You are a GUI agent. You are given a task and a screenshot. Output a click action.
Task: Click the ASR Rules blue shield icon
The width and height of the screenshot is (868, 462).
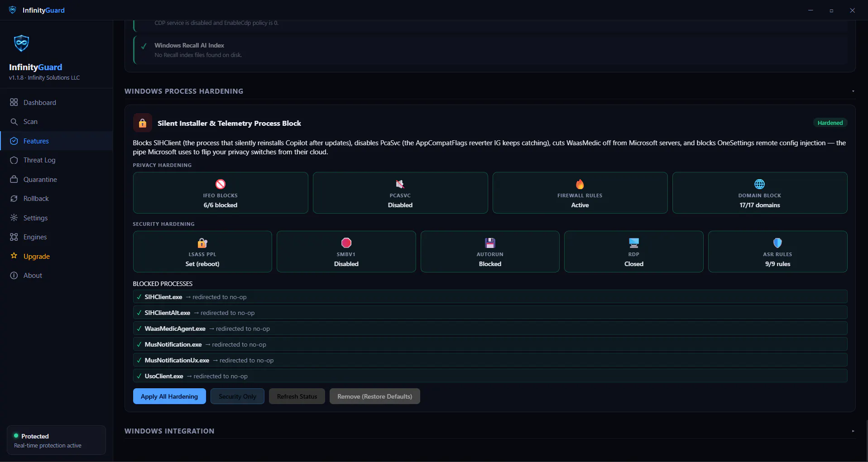click(778, 243)
